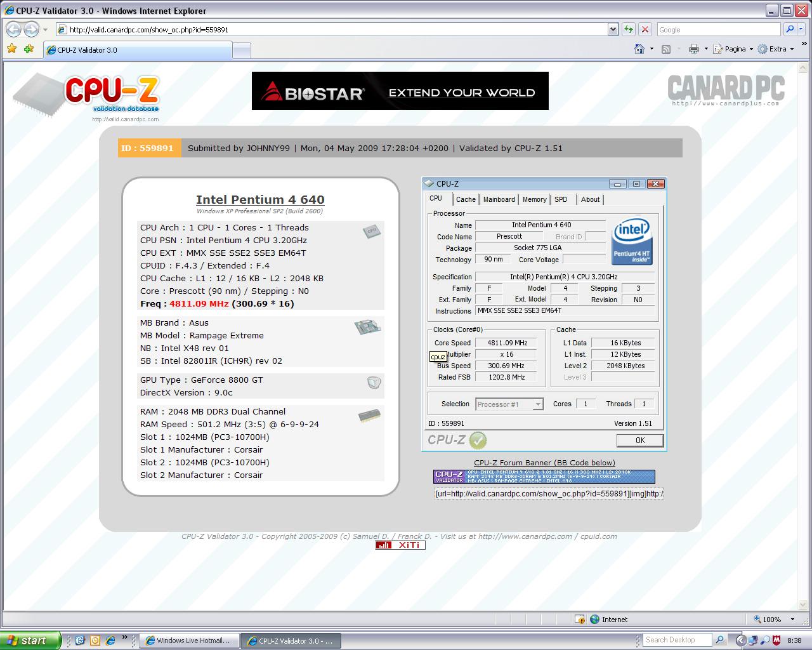Focus the Google search box
Viewport: 812px width, 650px height.
(718, 29)
